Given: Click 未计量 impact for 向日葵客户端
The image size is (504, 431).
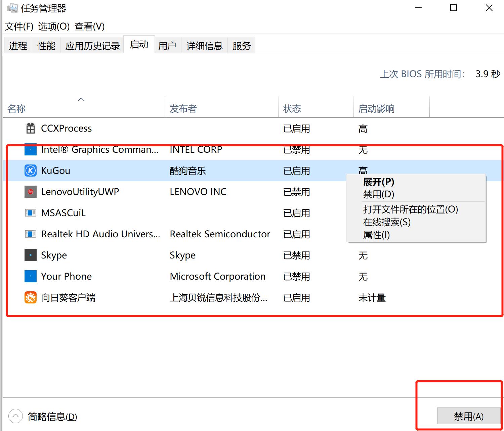Looking at the screenshot, I should point(372,298).
